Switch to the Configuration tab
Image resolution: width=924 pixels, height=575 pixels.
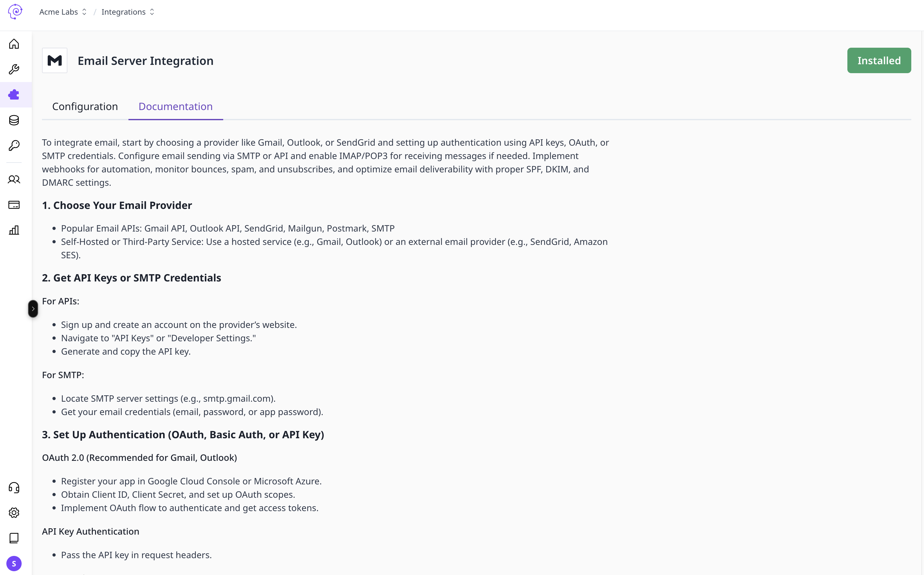pyautogui.click(x=85, y=107)
